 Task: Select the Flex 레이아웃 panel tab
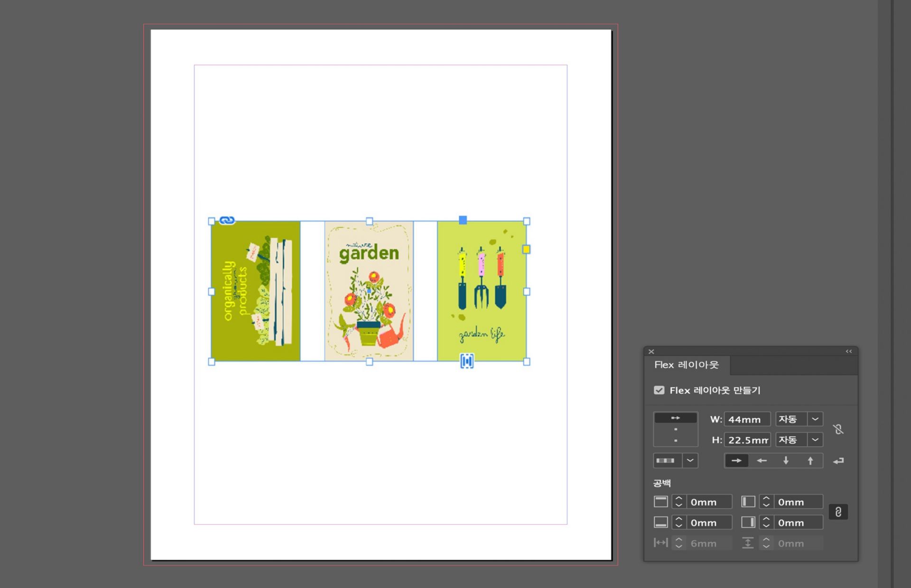(686, 365)
